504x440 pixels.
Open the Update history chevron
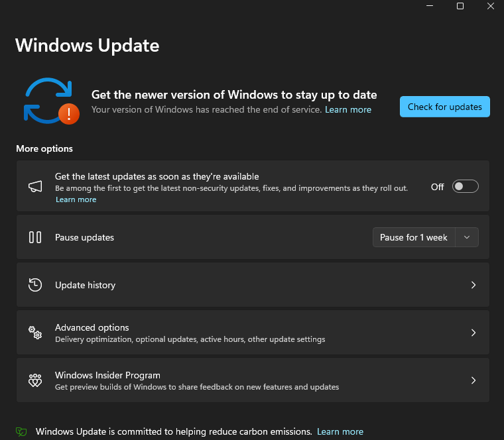click(473, 285)
